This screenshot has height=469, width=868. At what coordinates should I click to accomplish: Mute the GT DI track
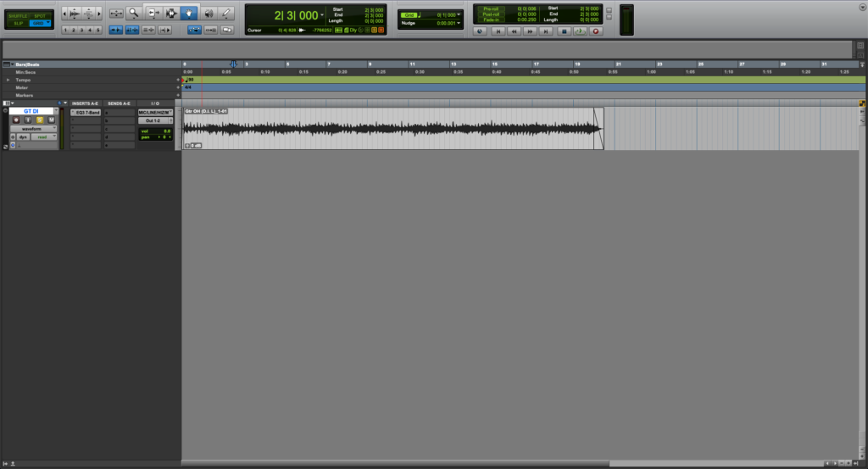point(51,120)
